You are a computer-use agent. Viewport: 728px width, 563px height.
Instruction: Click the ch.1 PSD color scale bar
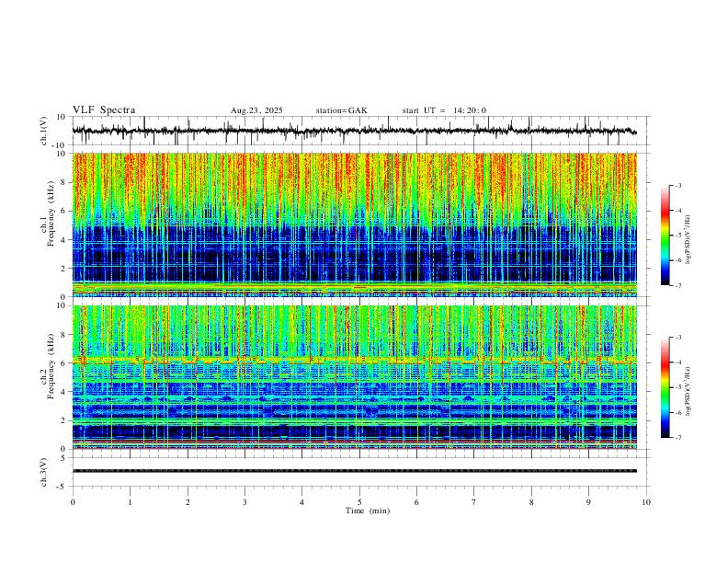(x=665, y=236)
